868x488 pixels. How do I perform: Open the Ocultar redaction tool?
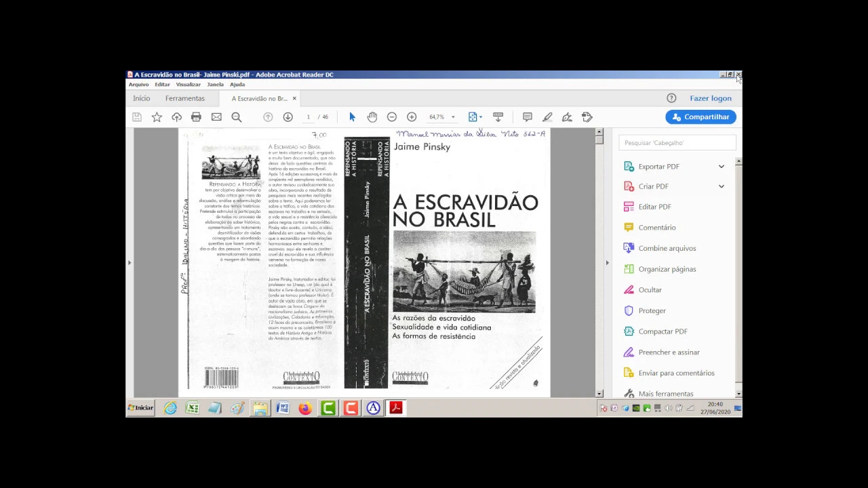(x=650, y=290)
